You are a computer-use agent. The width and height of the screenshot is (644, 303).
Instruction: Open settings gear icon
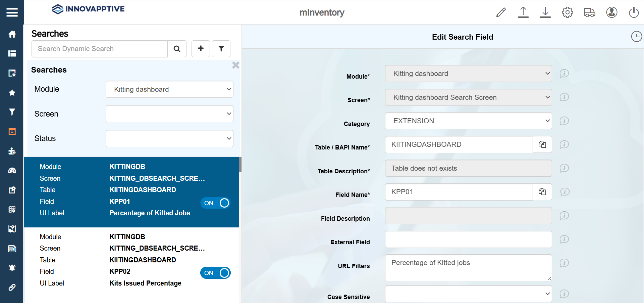(567, 12)
